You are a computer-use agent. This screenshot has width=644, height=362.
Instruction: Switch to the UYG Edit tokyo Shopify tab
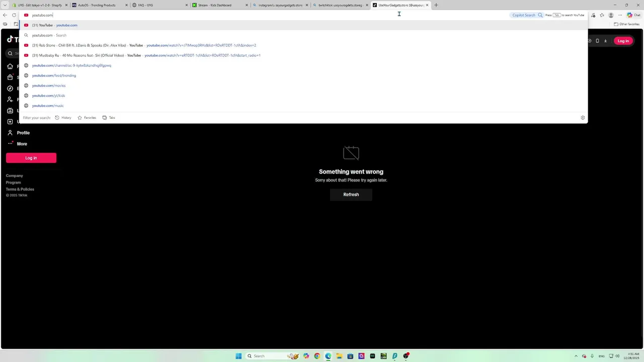(39, 5)
